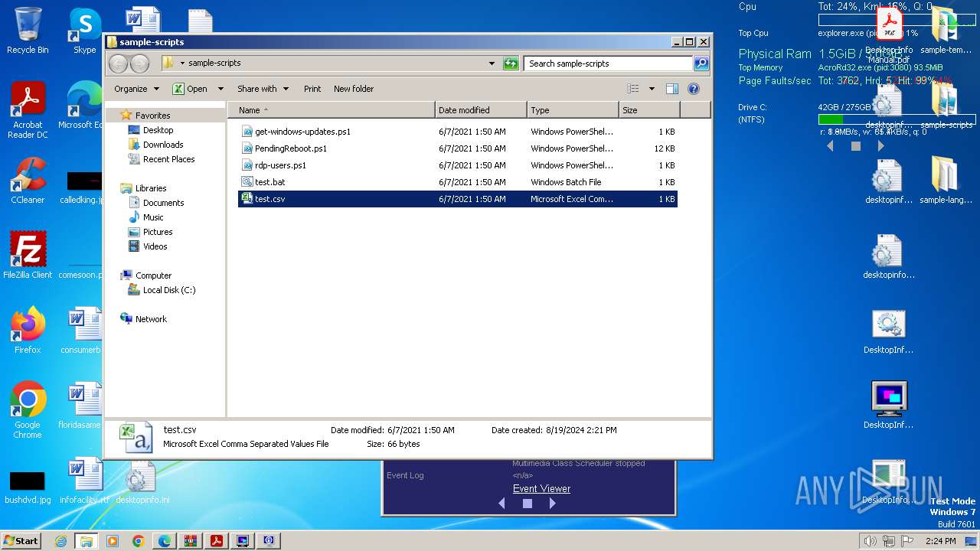Image resolution: width=980 pixels, height=551 pixels.
Task: Click the volume speaker tray icon
Action: pos(869,541)
